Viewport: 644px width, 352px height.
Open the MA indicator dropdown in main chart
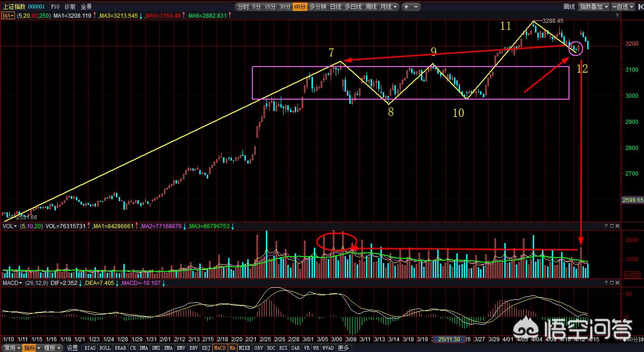point(8,15)
